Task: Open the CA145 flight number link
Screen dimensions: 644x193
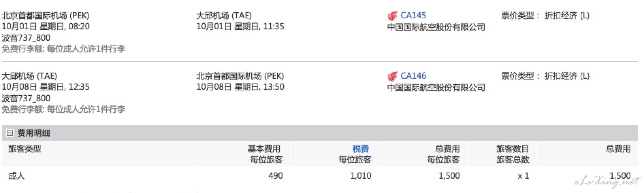Action: click(413, 15)
